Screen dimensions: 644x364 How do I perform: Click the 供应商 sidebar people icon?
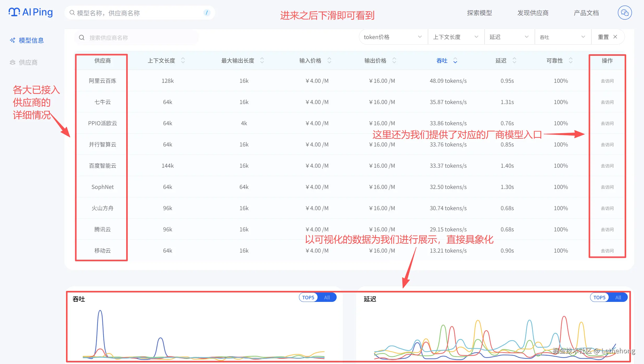(x=13, y=62)
